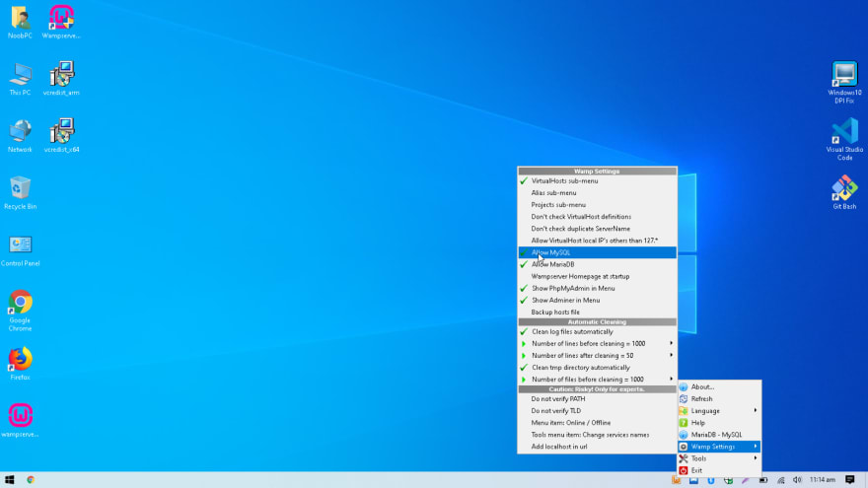Screen dimensions: 868x488
Task: Expand the Tools submenu
Action: point(720,458)
